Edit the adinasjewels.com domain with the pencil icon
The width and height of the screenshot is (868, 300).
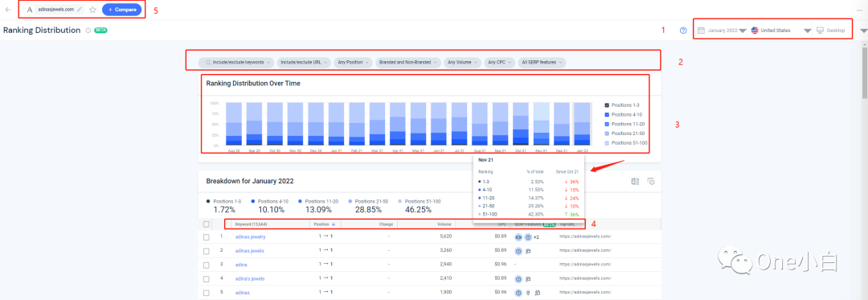click(80, 10)
